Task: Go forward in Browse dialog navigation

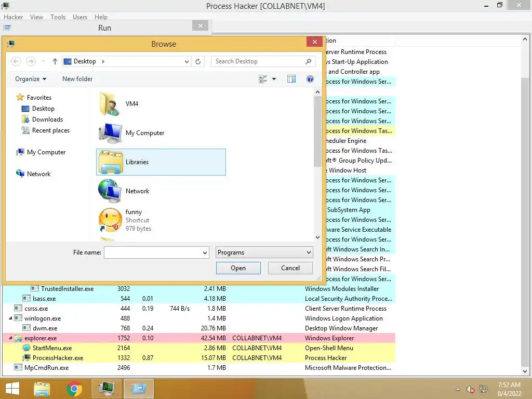Action: click(x=31, y=61)
